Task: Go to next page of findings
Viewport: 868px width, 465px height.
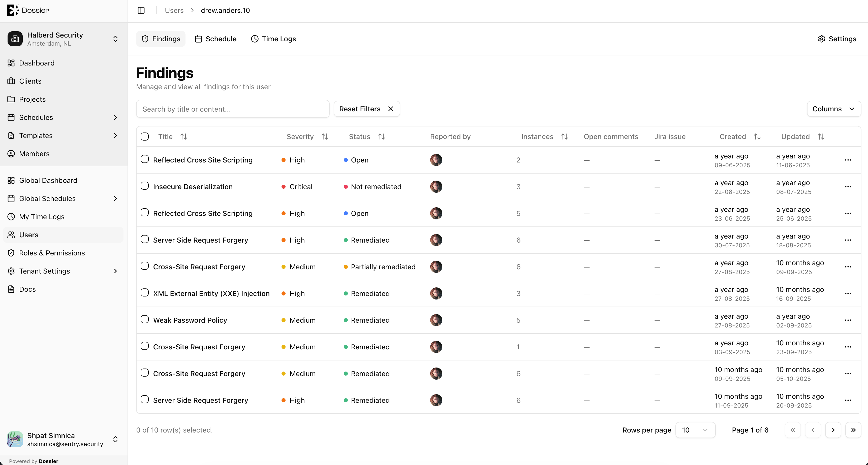Action: 833,430
